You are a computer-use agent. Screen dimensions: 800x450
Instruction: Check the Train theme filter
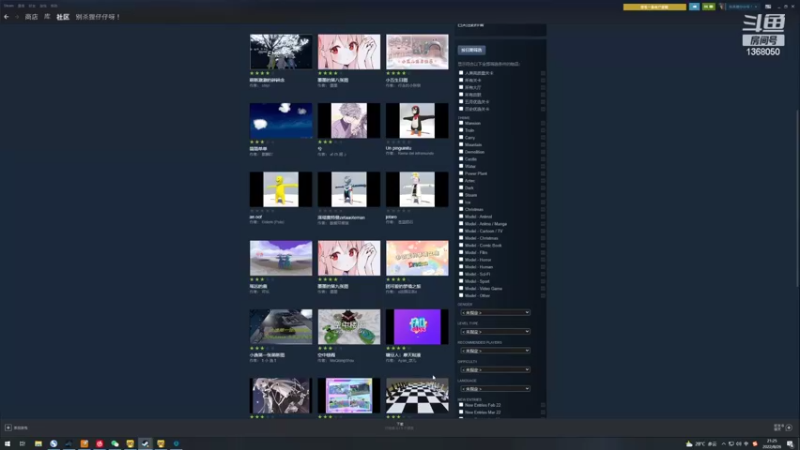pyautogui.click(x=461, y=130)
